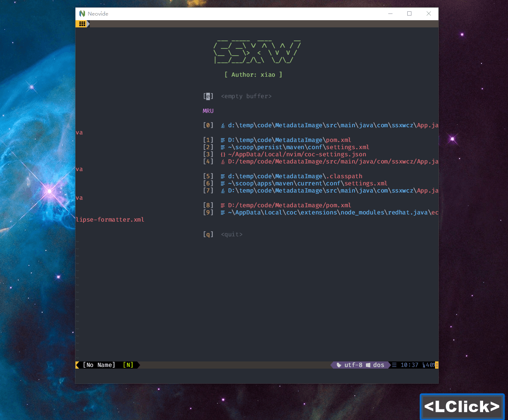508x420 pixels.
Task: Click the MRU section heading
Action: pyautogui.click(x=208, y=111)
